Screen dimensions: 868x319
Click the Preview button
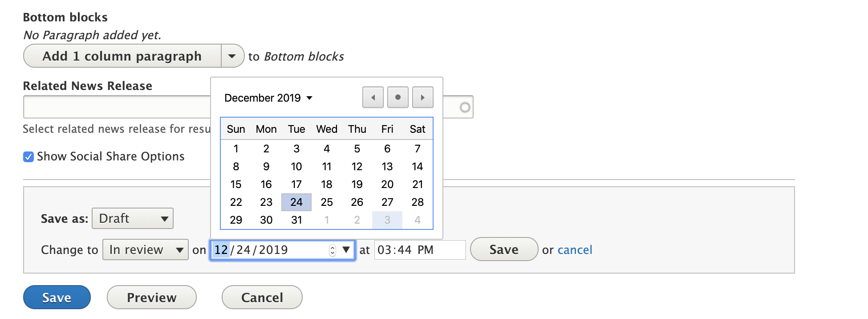point(151,297)
